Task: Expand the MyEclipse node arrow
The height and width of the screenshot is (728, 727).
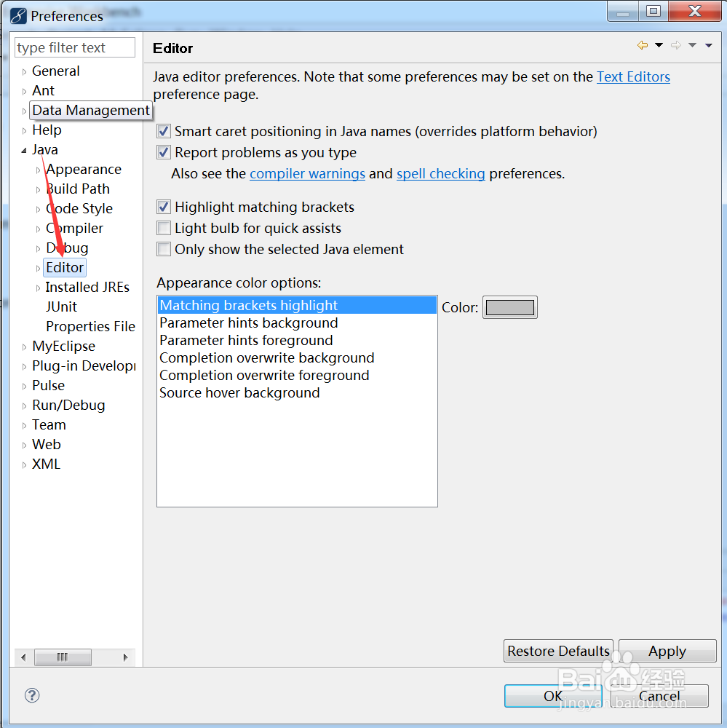Action: (24, 347)
